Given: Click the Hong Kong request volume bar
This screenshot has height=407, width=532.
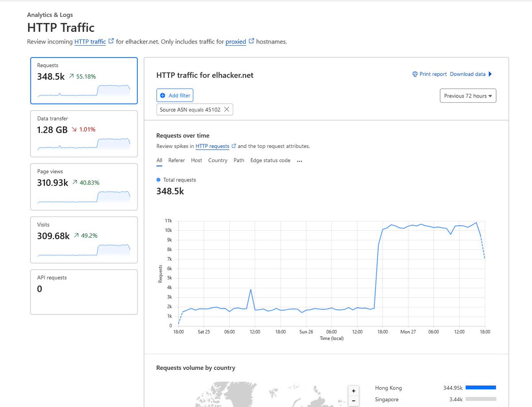Looking at the screenshot, I should (481, 387).
